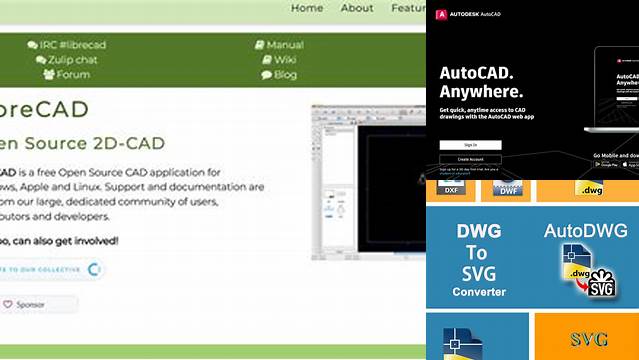The image size is (639, 360).
Task: Open the Home menu item
Action: [x=307, y=8]
